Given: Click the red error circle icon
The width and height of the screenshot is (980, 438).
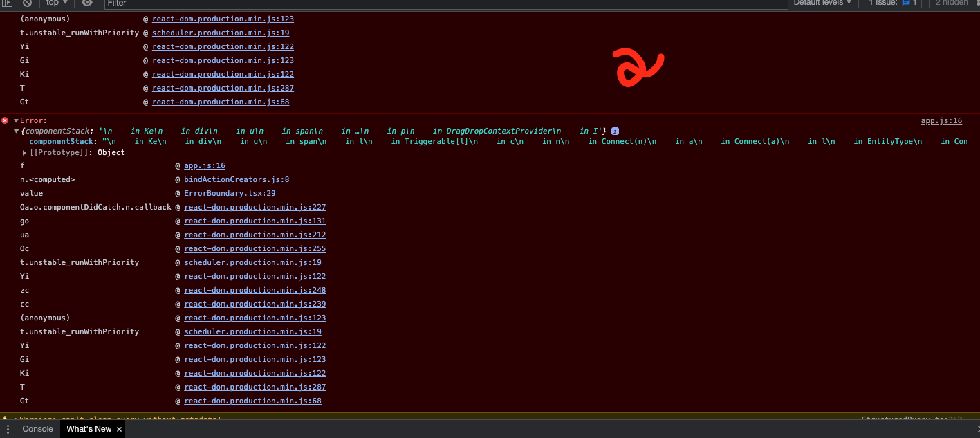Looking at the screenshot, I should (x=4, y=120).
